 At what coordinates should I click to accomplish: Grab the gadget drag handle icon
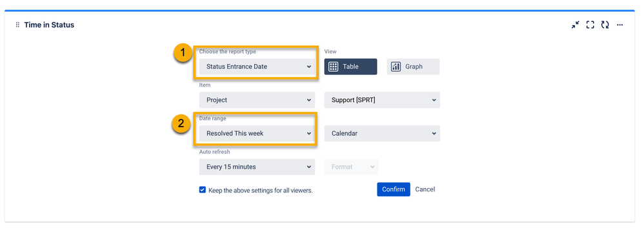point(17,25)
